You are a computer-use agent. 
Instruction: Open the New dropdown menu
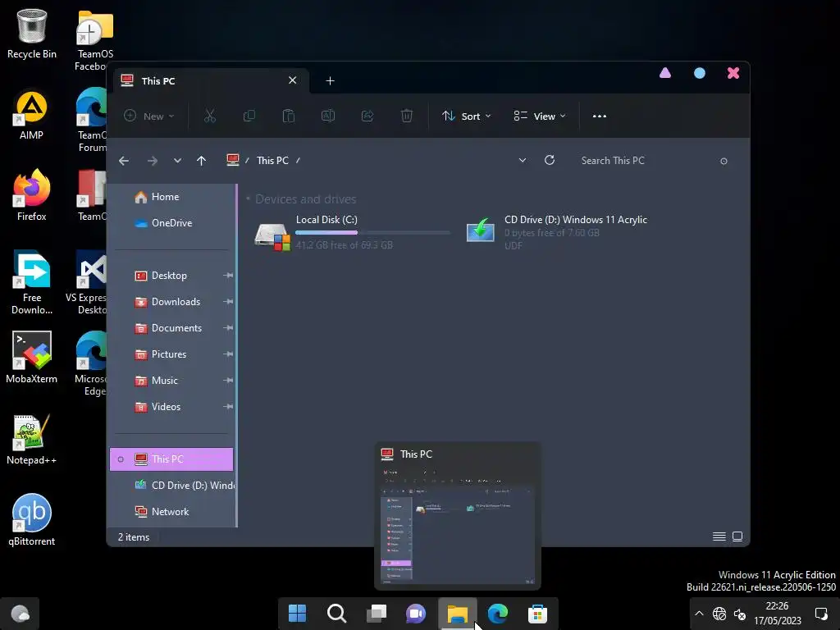pyautogui.click(x=149, y=116)
